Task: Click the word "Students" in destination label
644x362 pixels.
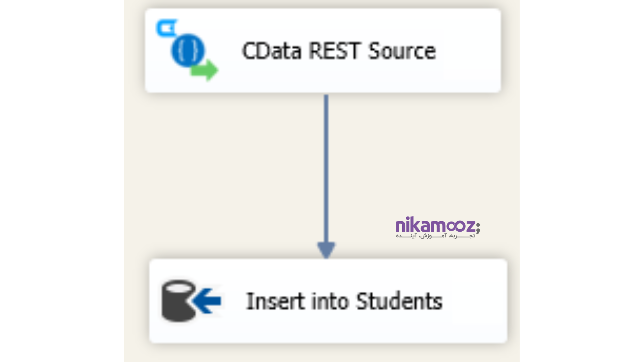Action: (399, 301)
